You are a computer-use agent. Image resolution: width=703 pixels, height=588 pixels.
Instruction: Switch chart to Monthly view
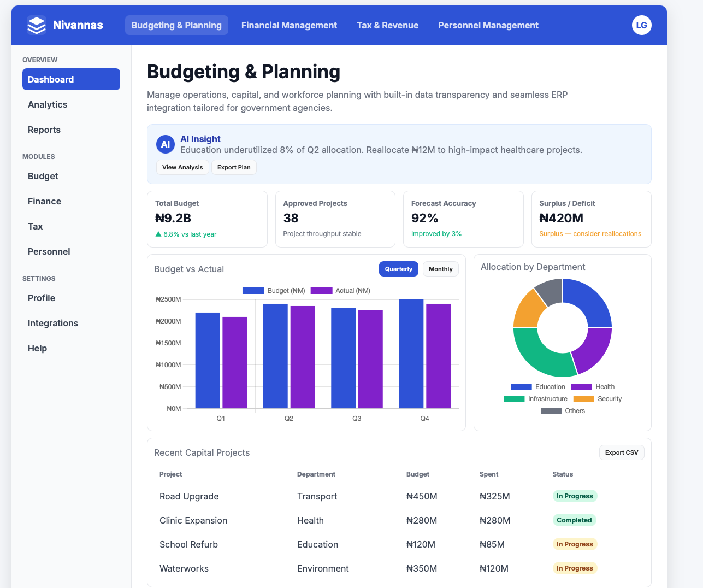pyautogui.click(x=440, y=269)
